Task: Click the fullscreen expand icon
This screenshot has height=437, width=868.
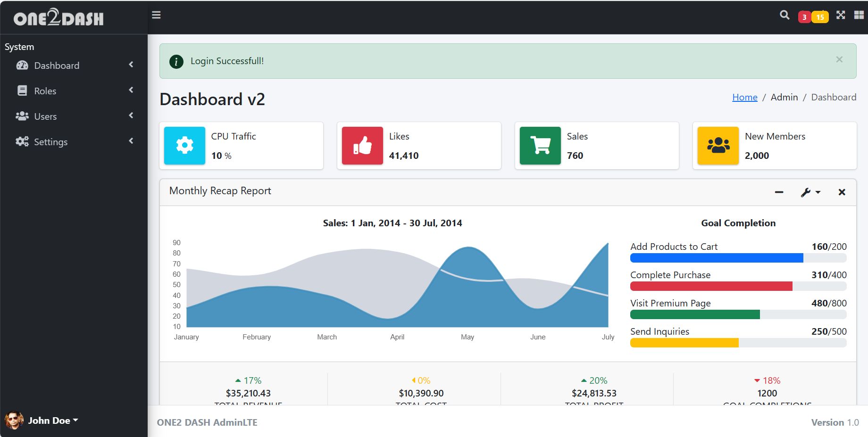Action: [x=841, y=15]
